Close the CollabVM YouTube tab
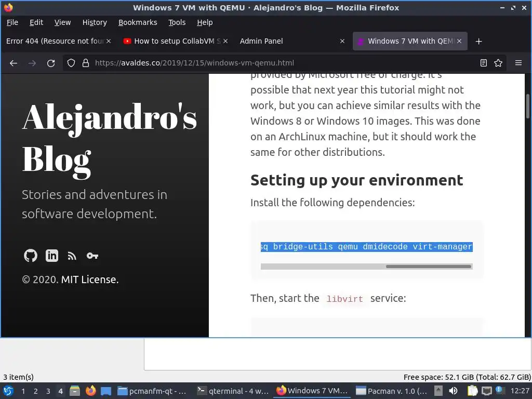Screen dimensions: 532x399 (x=225, y=41)
